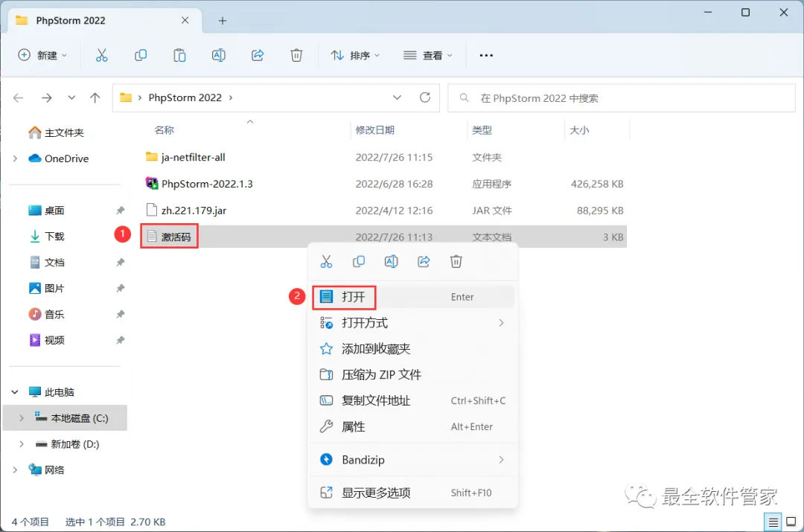
Task: Expand the Bandizip submenu arrow
Action: 501,460
